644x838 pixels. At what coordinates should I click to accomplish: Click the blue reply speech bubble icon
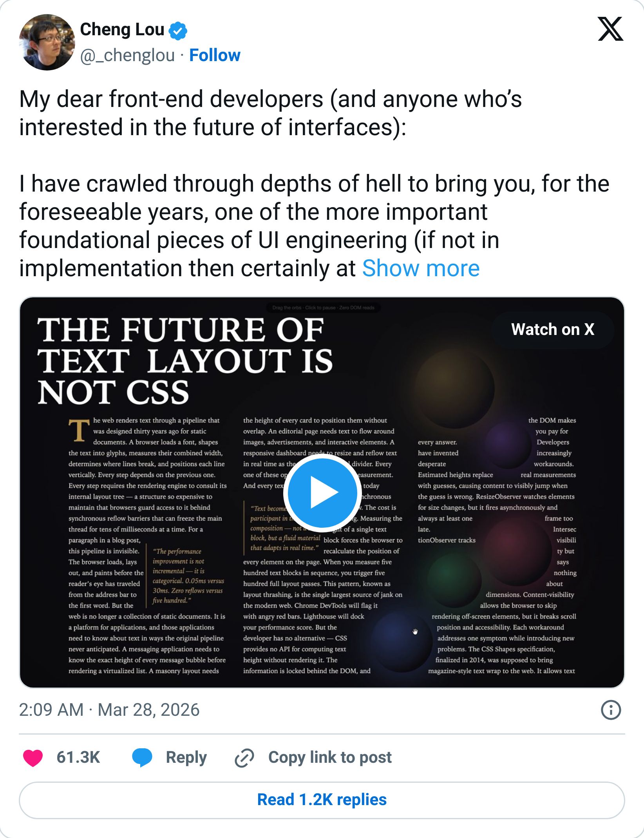pyautogui.click(x=143, y=757)
